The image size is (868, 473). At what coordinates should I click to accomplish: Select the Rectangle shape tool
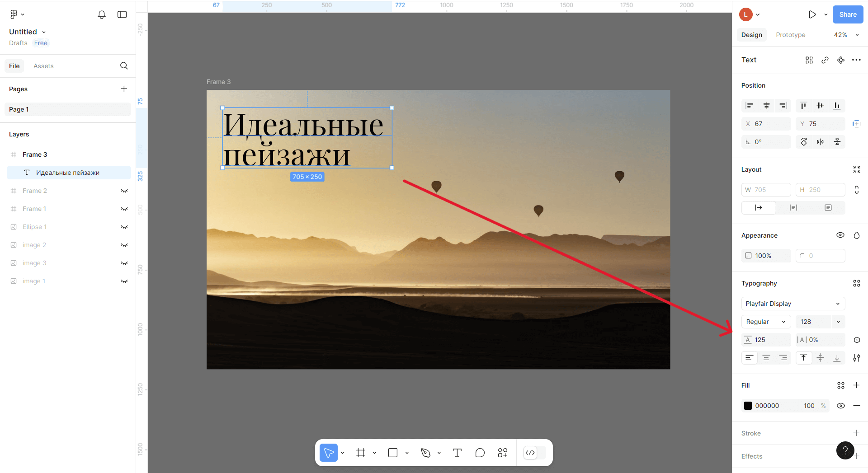tap(393, 453)
